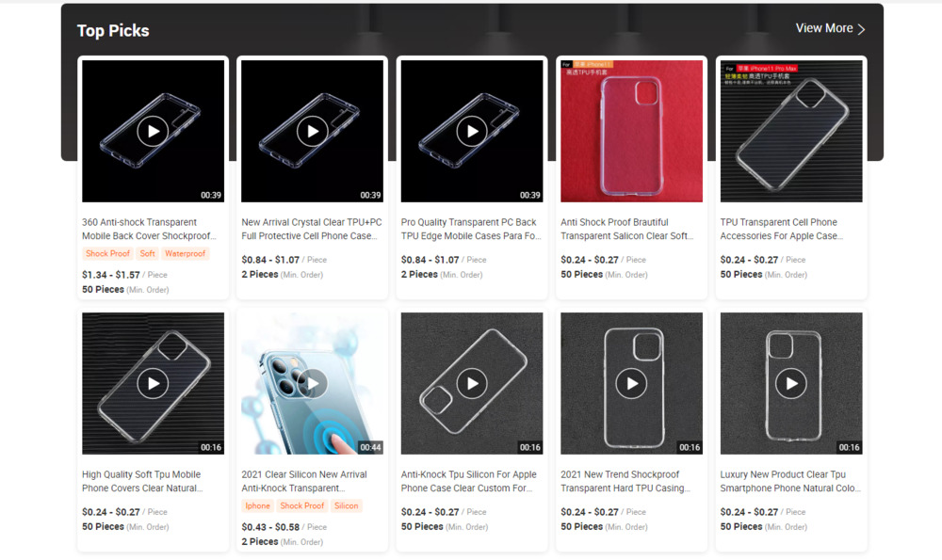
Task: Open the red background Anti Shock Proof thumbnail
Action: [x=631, y=131]
